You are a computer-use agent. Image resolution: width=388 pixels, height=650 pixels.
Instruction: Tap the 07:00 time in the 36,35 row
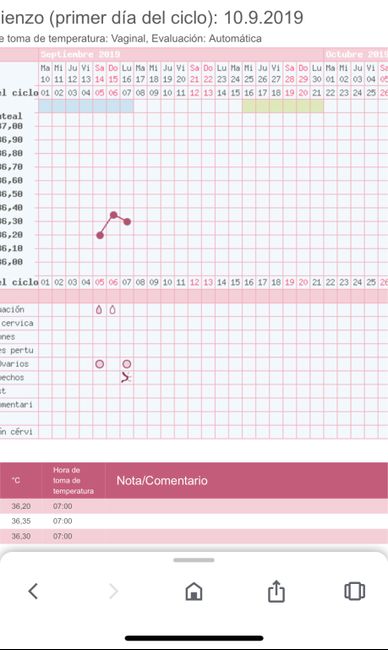point(63,521)
